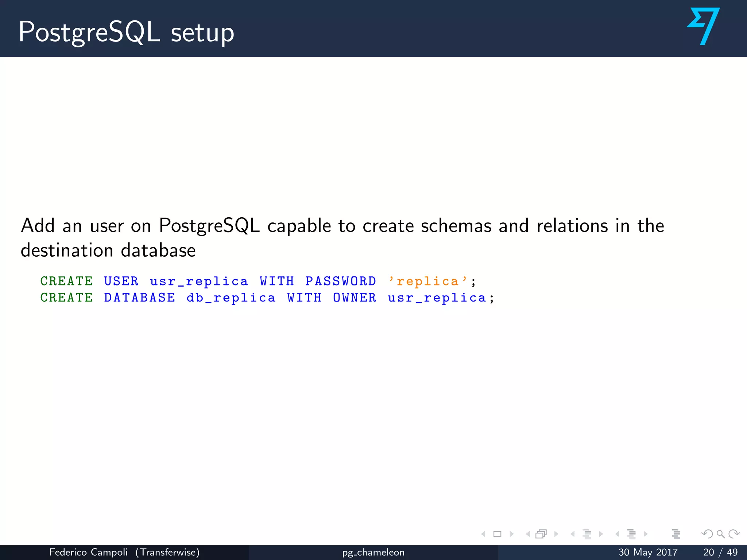
Task: Go to next subsection arrow
Action: [x=601, y=534]
